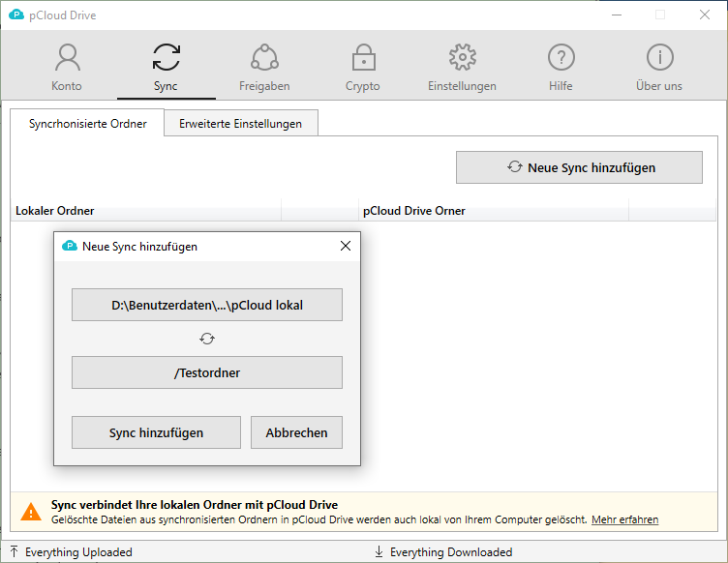Click the upload arrow status icon
The width and height of the screenshot is (728, 563).
click(x=14, y=551)
